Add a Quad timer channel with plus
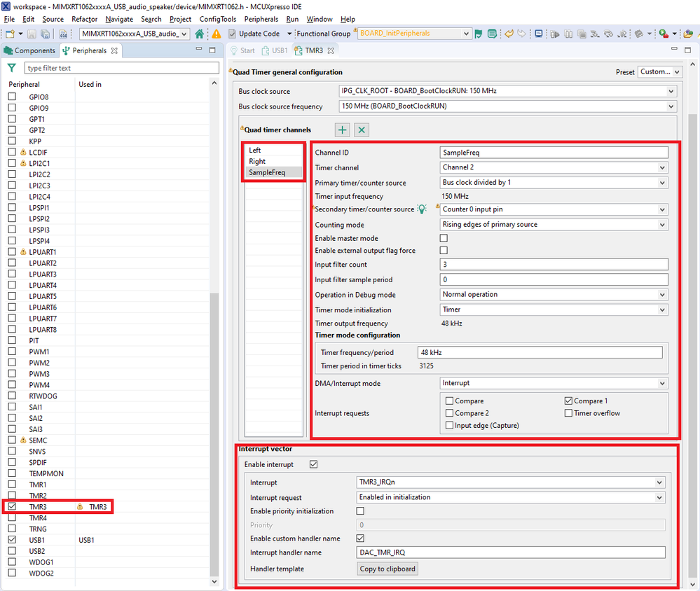The width and height of the screenshot is (700, 591). point(343,130)
